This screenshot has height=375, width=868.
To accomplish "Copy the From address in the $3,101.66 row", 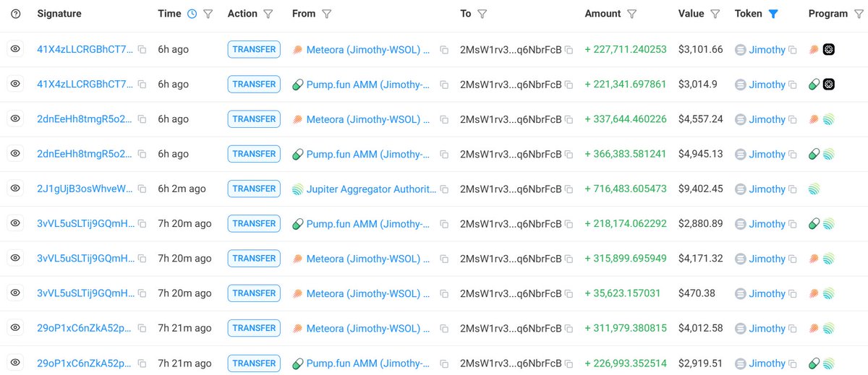I will pos(444,50).
